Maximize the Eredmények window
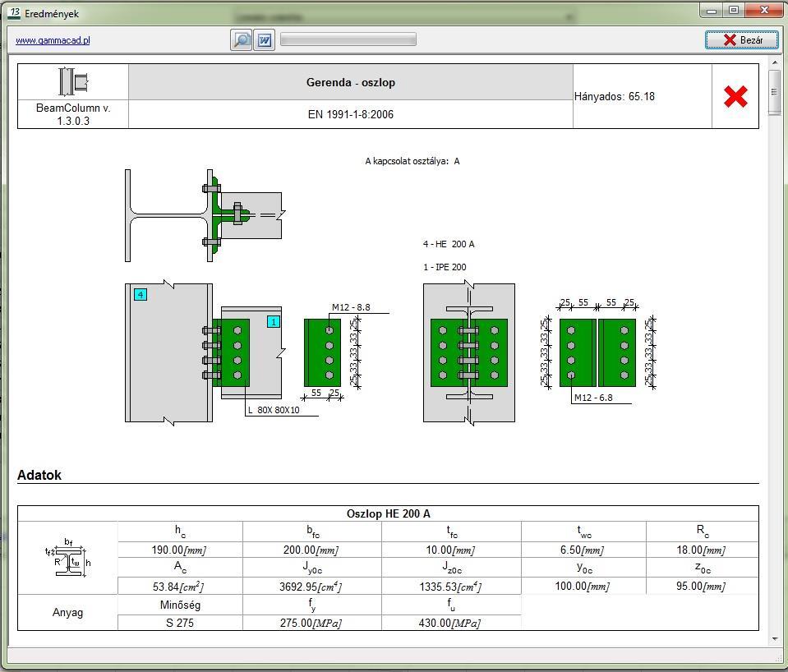Image resolution: width=788 pixels, height=672 pixels. pos(734,11)
